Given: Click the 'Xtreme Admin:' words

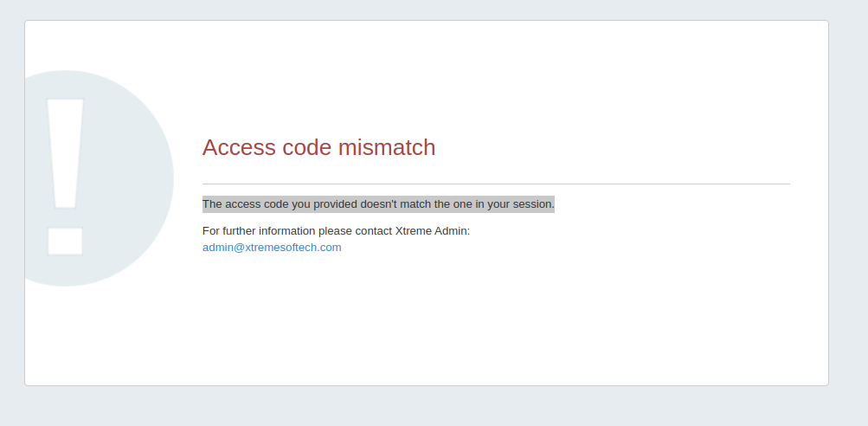Looking at the screenshot, I should click(433, 231).
